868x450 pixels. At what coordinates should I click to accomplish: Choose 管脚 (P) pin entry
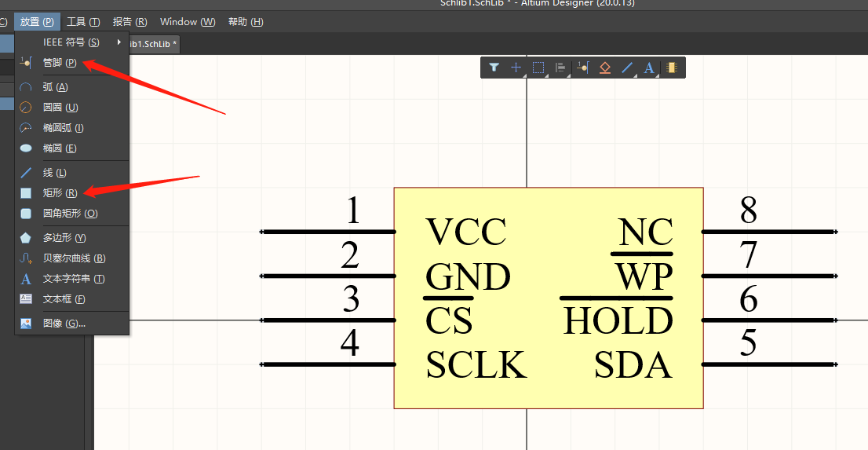point(72,63)
